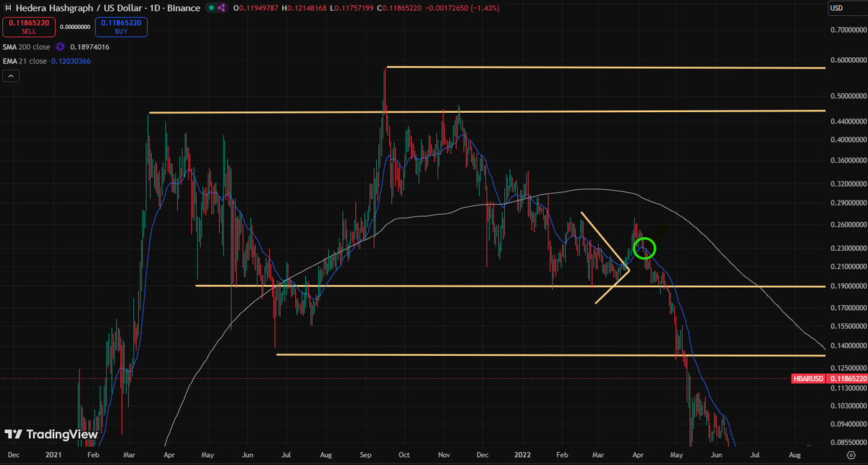Click the Dec label at the start of the time axis

13,455
